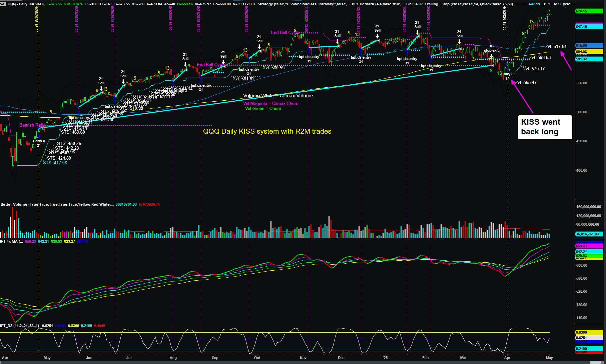This screenshot has height=364, width=606.
Task: Click the QQQ - Daily NASDAQ symbol label
Action: coord(26,4)
